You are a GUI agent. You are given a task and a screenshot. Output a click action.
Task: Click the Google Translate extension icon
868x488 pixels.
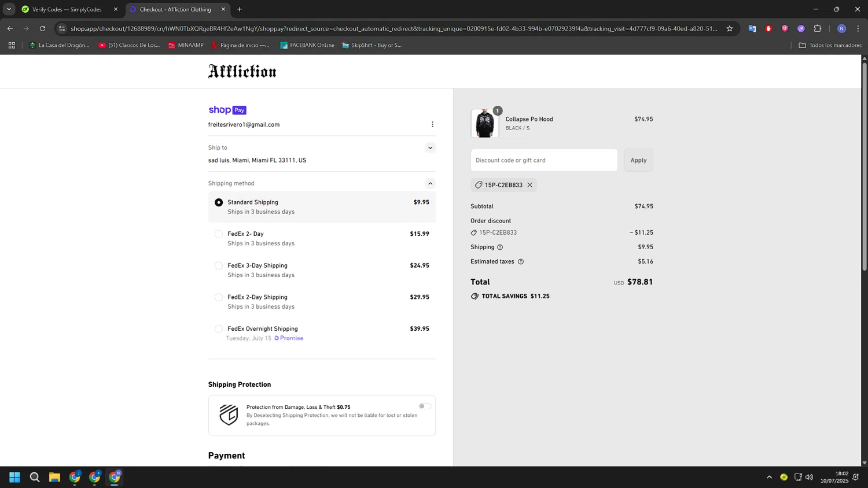[752, 28]
